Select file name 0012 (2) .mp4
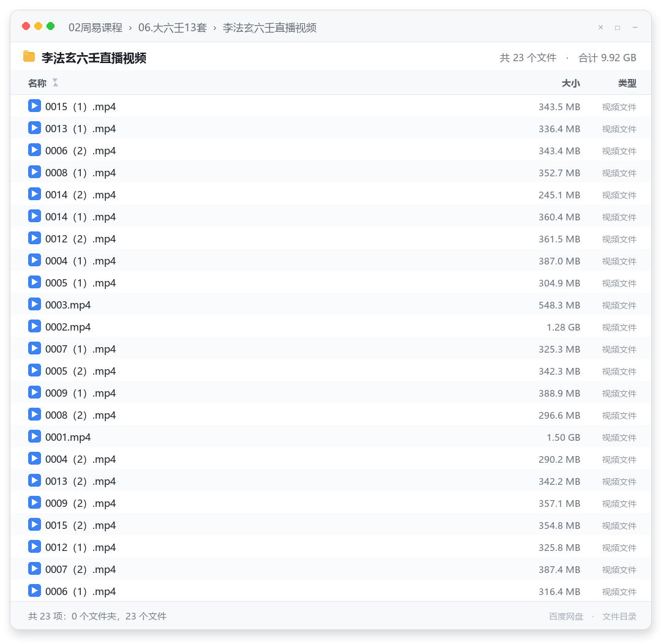Viewport: 661px width, 644px height. 81,239
